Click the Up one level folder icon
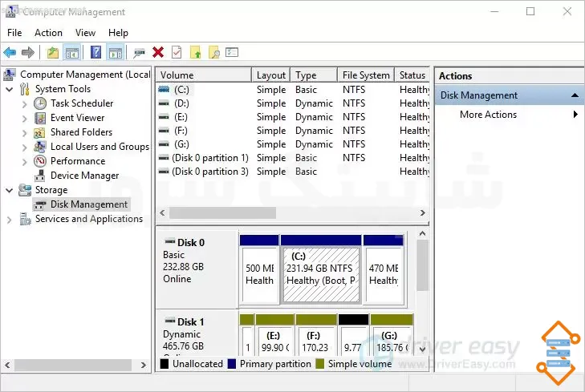Image resolution: width=585 pixels, height=392 pixels. 53,53
